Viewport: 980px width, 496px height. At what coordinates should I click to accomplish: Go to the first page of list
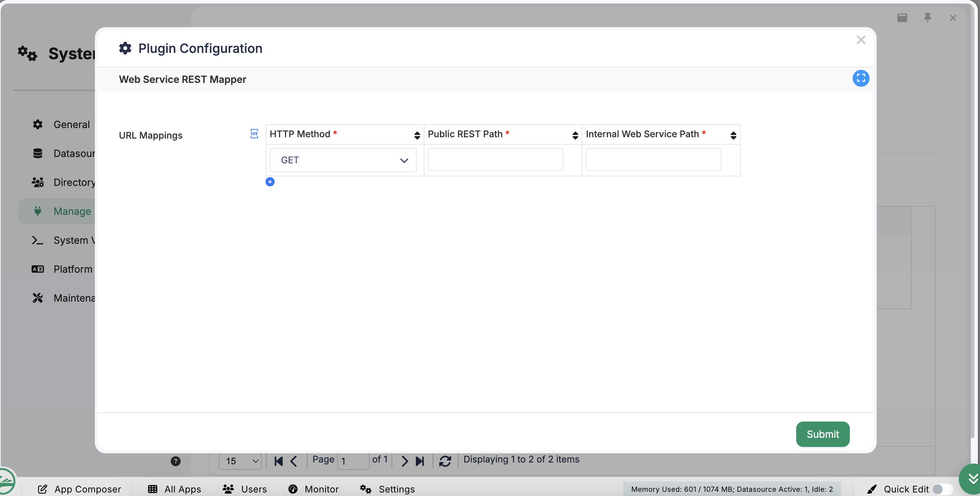tap(278, 461)
